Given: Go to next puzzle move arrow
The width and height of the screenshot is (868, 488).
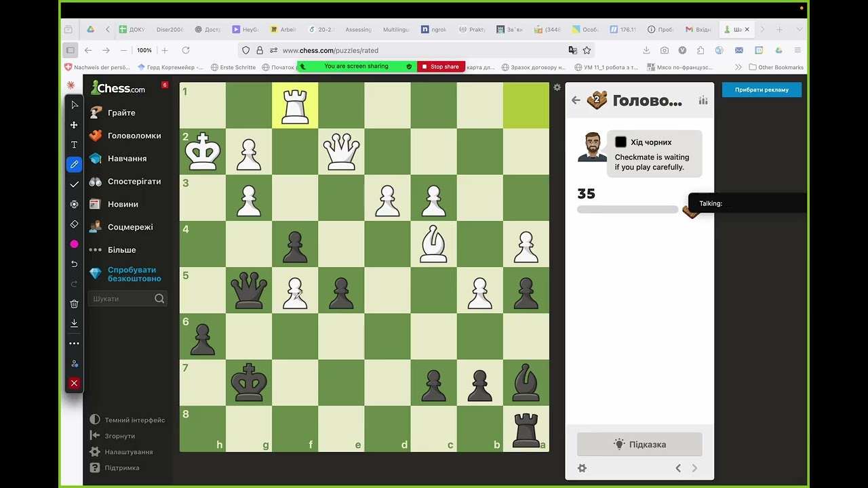Looking at the screenshot, I should [694, 468].
